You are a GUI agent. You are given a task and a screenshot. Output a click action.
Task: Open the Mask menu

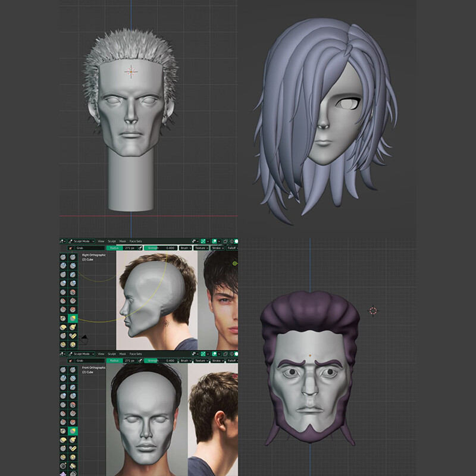122,240
